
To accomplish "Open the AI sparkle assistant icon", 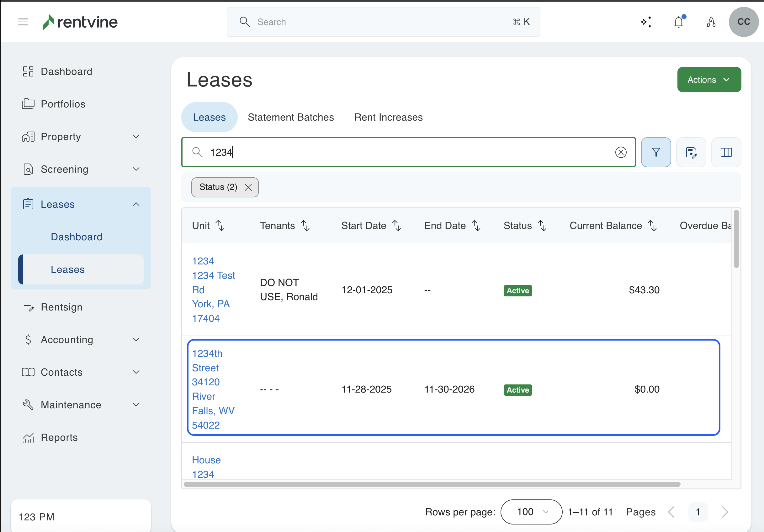I will (646, 22).
